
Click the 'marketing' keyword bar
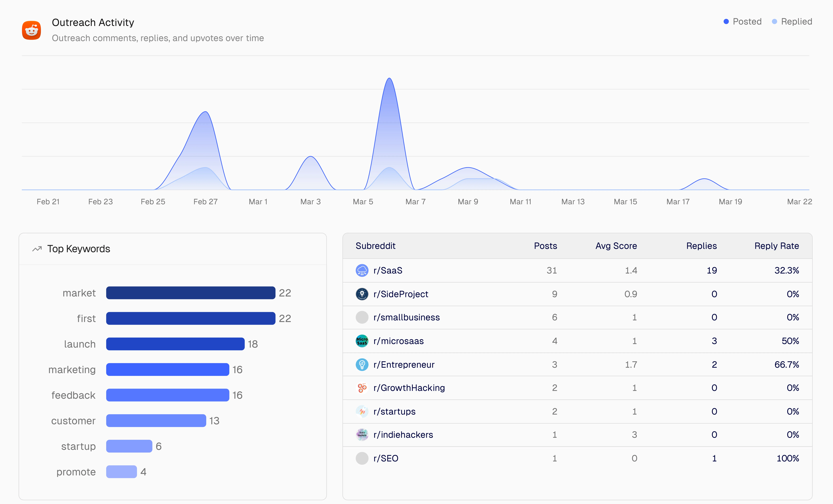[168, 369]
